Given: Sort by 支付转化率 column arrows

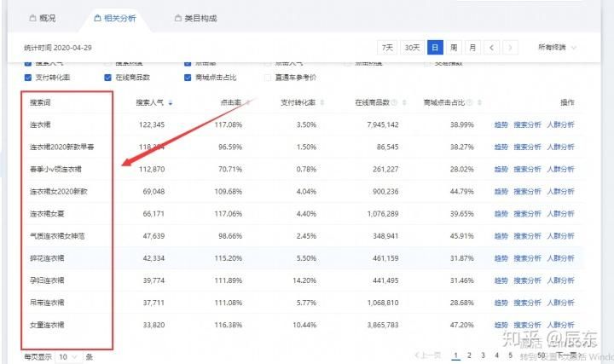Looking at the screenshot, I should pos(322,102).
